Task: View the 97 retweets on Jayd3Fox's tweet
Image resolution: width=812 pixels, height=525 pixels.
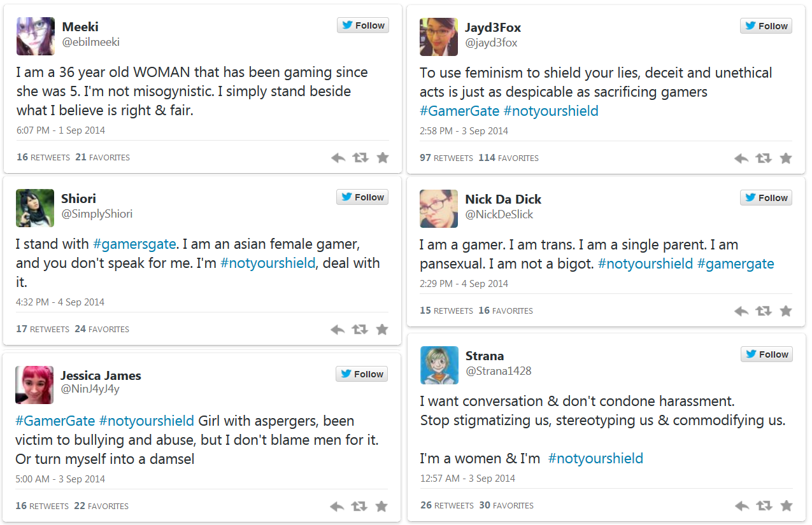Action: [x=447, y=158]
